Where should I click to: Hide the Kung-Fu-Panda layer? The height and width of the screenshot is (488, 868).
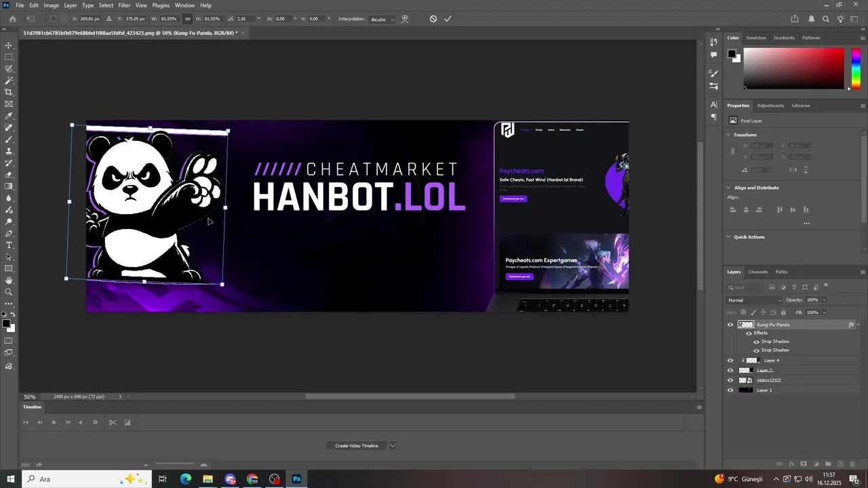point(730,325)
